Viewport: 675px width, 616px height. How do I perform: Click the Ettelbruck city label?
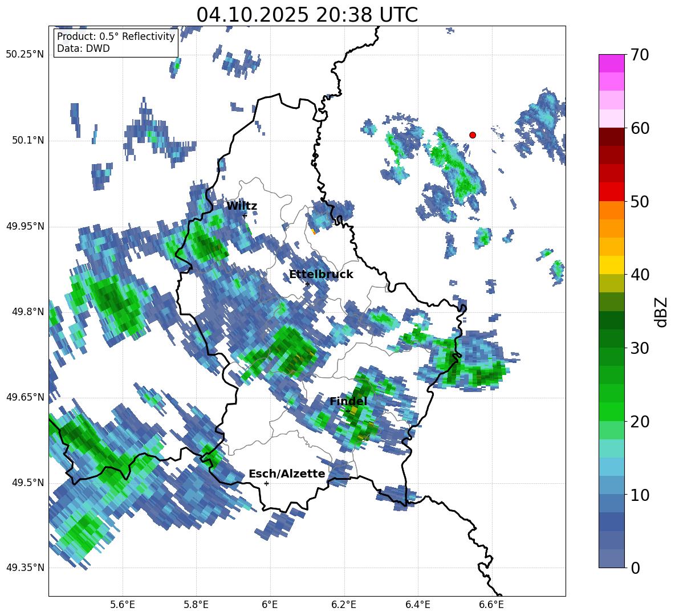pos(321,275)
